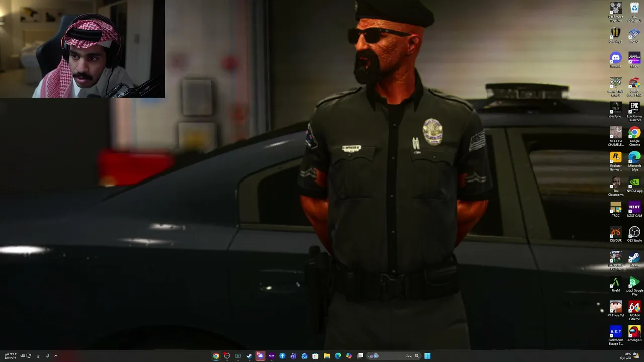644x362 pixels.
Task: Launch NZXT CAM from the desktop
Action: (634, 210)
